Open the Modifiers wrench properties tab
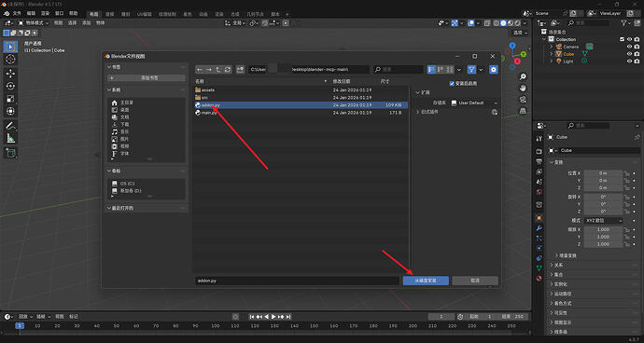This screenshot has height=343, width=644. 539,228
